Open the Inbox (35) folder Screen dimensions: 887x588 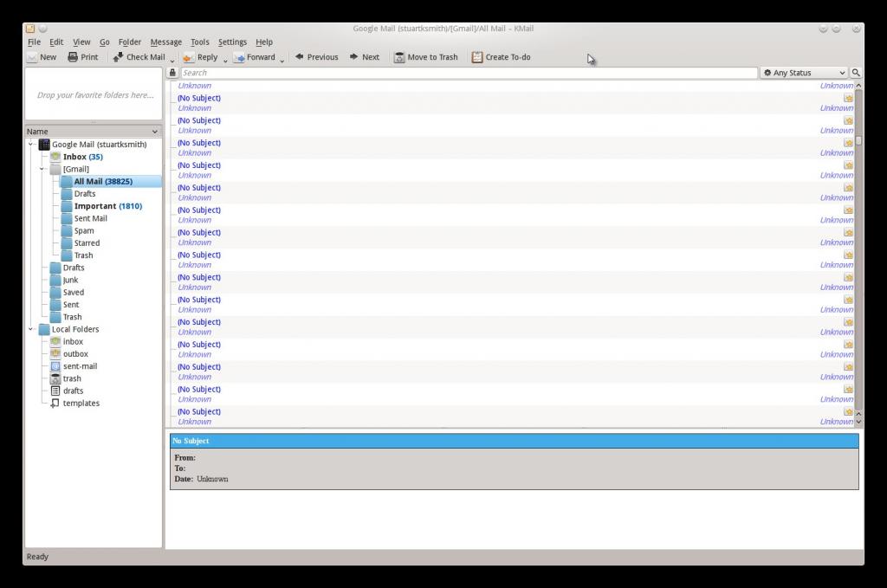coord(82,157)
